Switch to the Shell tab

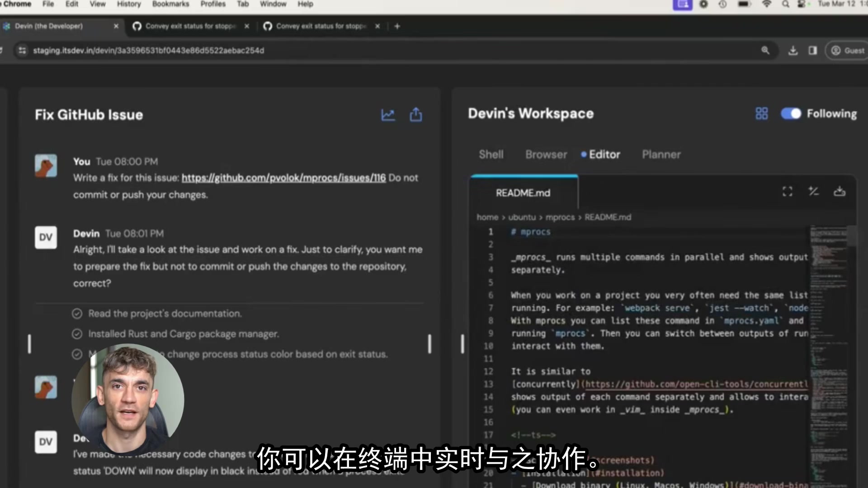click(x=491, y=155)
